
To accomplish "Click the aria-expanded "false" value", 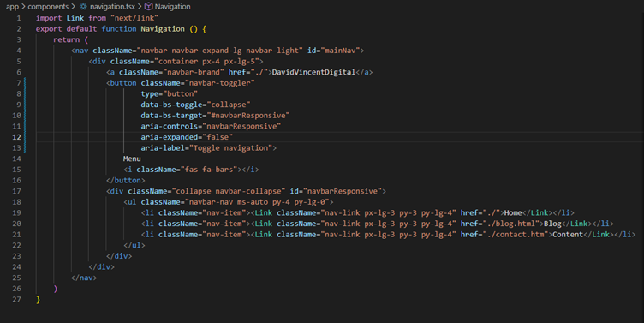I will [x=218, y=137].
